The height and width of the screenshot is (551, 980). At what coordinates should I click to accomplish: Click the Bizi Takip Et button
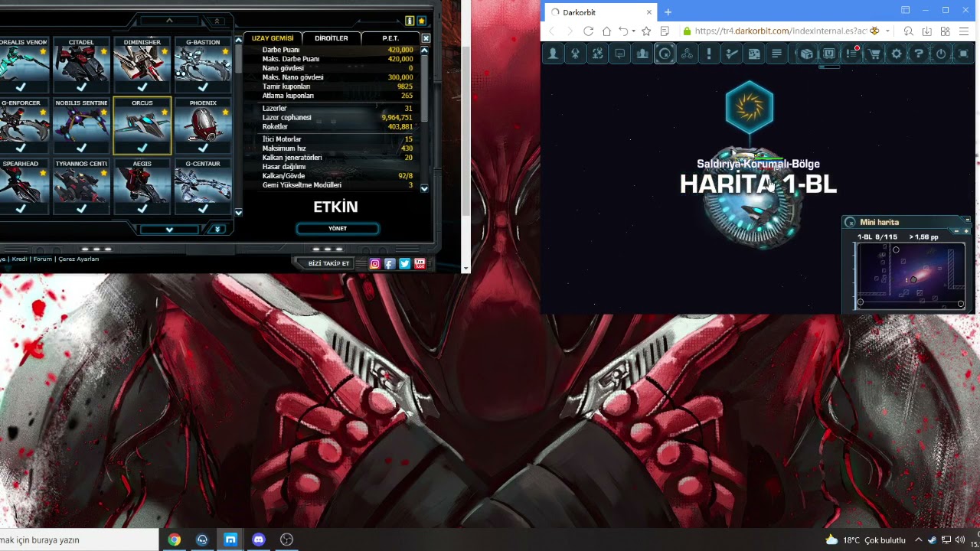328,263
